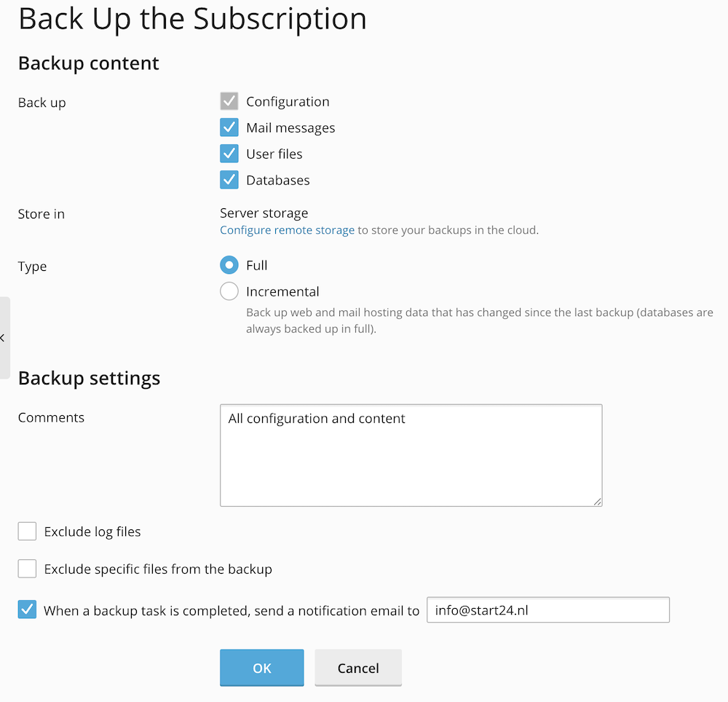Enable the Exclude log files option
Image resolution: width=728 pixels, height=702 pixels.
tap(27, 531)
